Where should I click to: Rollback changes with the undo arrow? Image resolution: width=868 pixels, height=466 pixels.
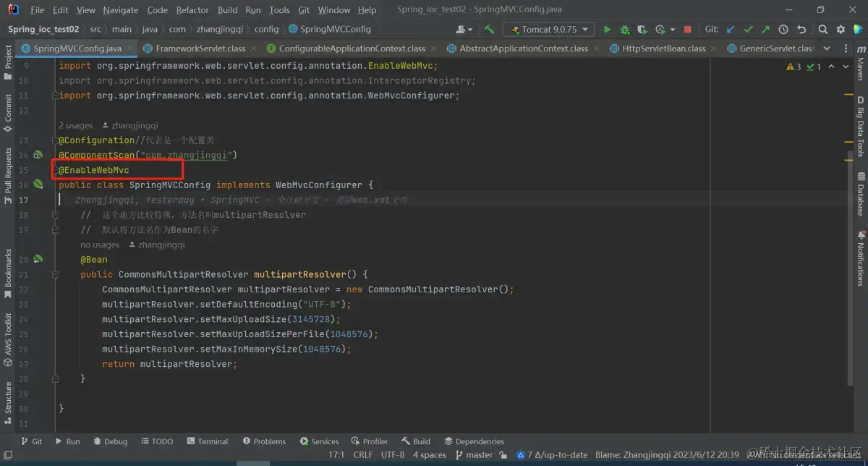(801, 30)
